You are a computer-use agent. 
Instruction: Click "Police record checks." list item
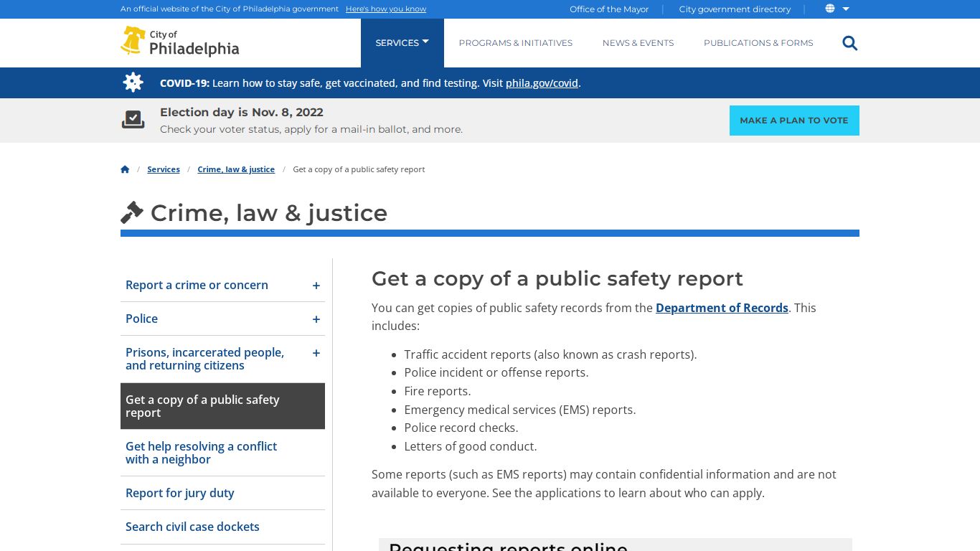[x=461, y=428]
